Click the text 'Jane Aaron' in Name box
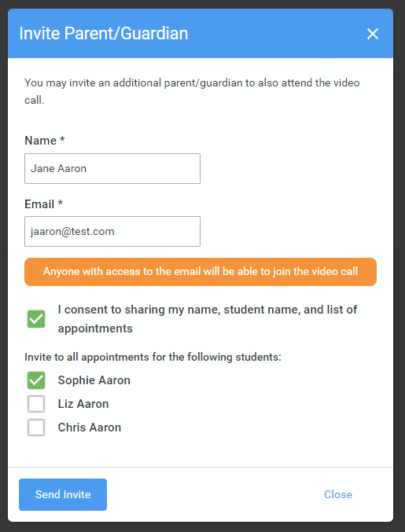405x532 pixels. [x=58, y=169]
